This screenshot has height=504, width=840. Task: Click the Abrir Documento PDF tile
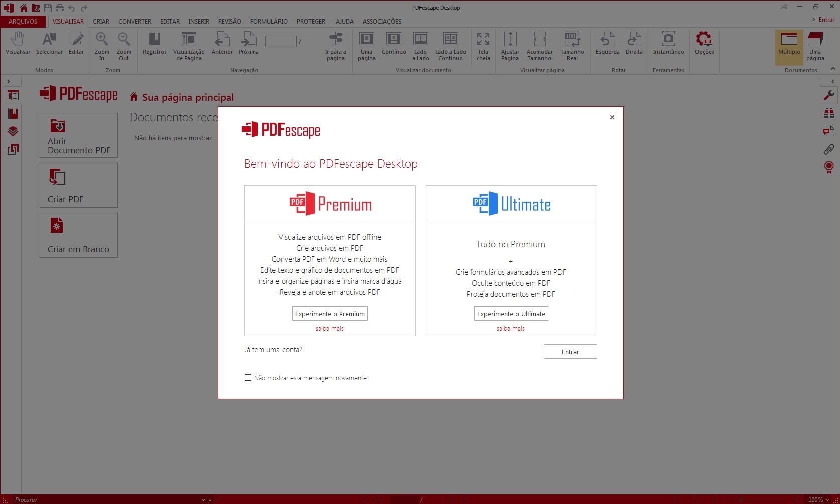[x=79, y=135]
